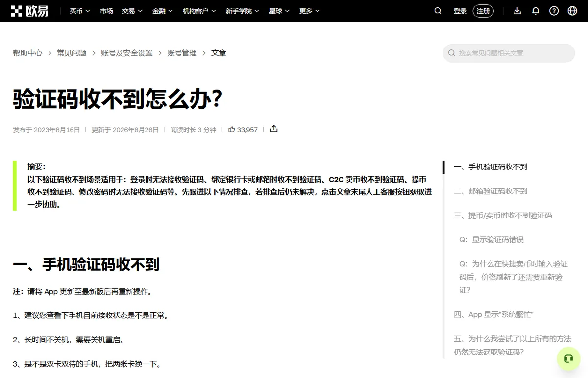Screen dimensions: 588x378
Task: Click the help question mark icon
Action: (x=554, y=11)
